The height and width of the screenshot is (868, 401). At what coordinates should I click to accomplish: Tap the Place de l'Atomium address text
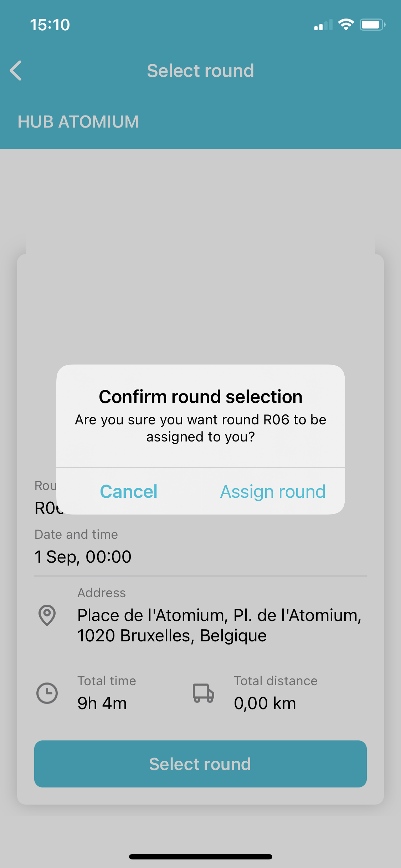tap(220, 625)
